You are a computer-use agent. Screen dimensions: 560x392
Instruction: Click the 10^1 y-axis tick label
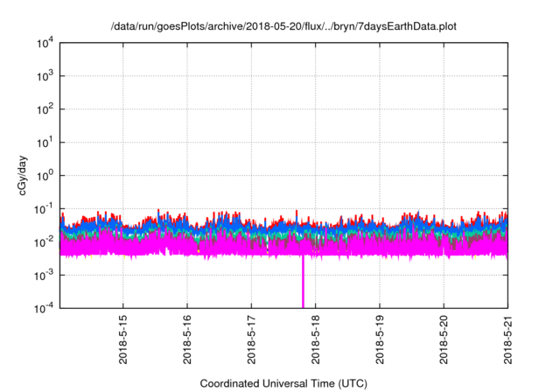click(x=45, y=143)
